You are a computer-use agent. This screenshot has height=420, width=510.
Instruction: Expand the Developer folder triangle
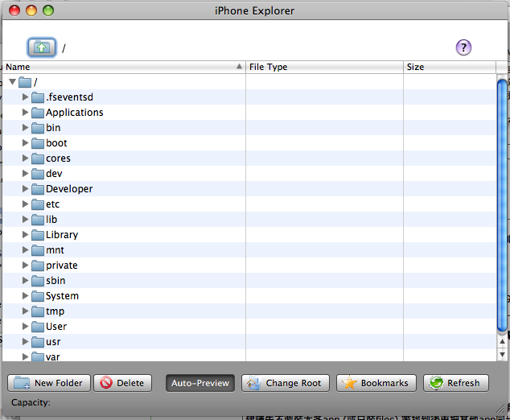coord(25,189)
